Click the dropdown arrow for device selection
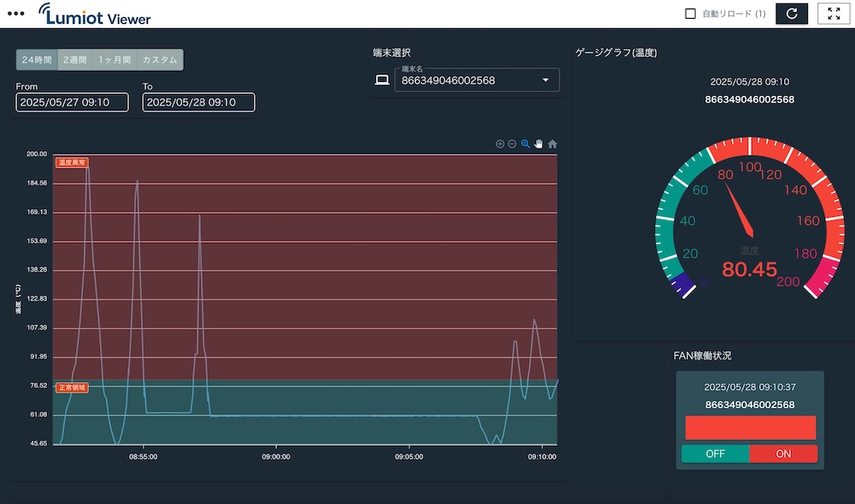This screenshot has height=504, width=855. click(545, 80)
